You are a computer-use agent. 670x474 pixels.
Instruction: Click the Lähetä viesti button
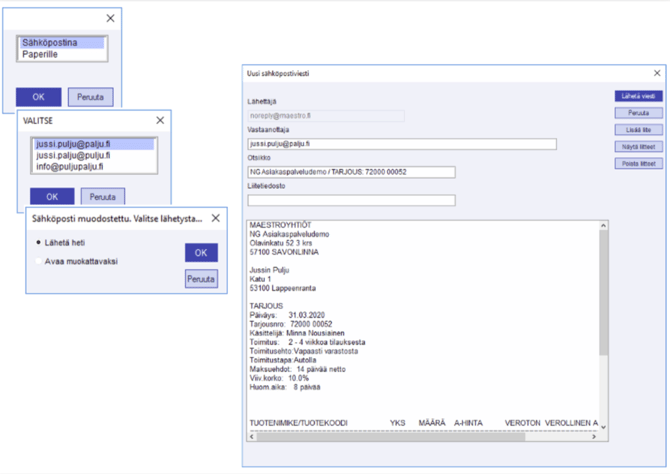(x=637, y=97)
